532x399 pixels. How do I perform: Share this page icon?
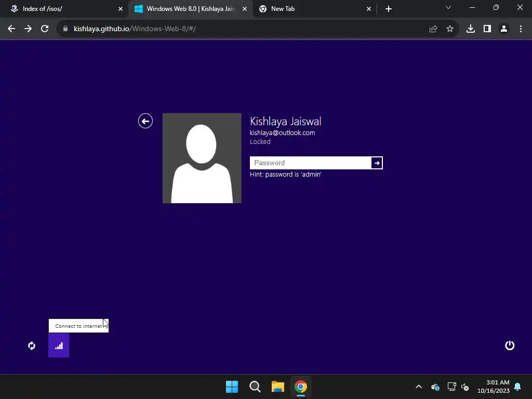(433, 29)
